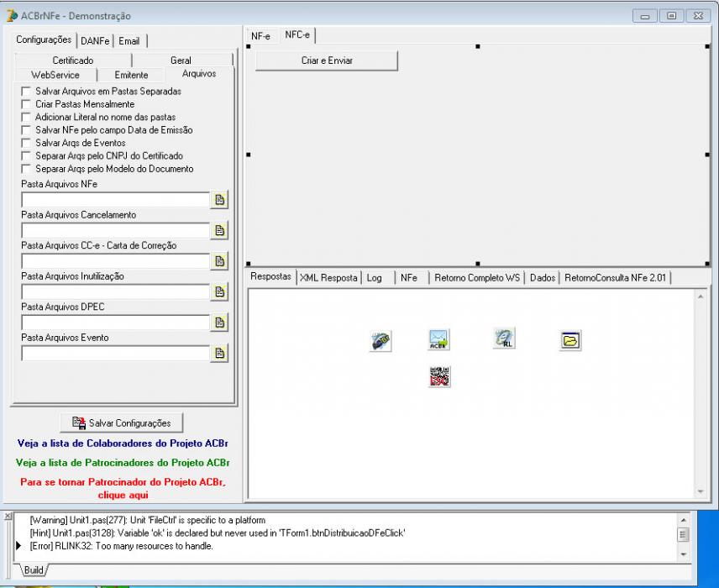Select the Build tab in the messages panel

(x=34, y=570)
